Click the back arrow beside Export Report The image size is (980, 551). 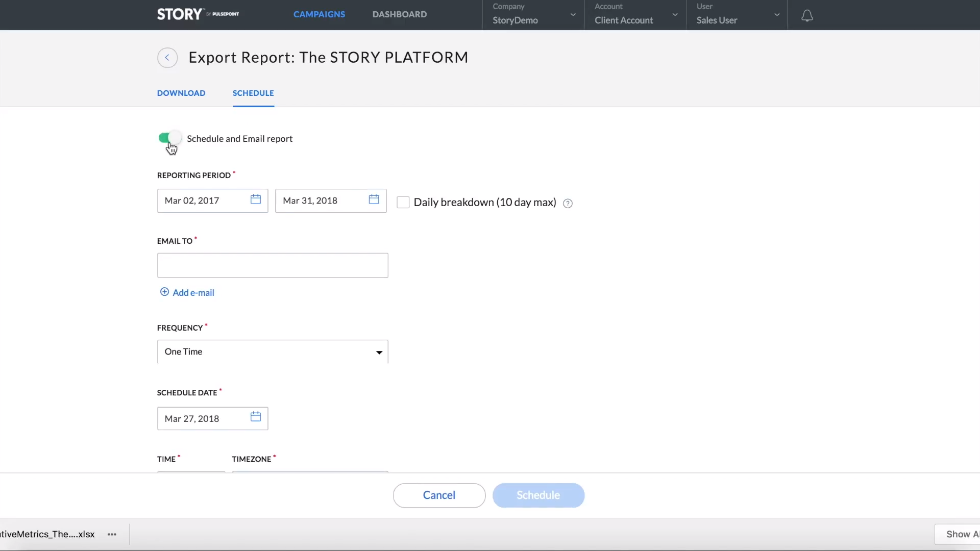click(x=167, y=58)
